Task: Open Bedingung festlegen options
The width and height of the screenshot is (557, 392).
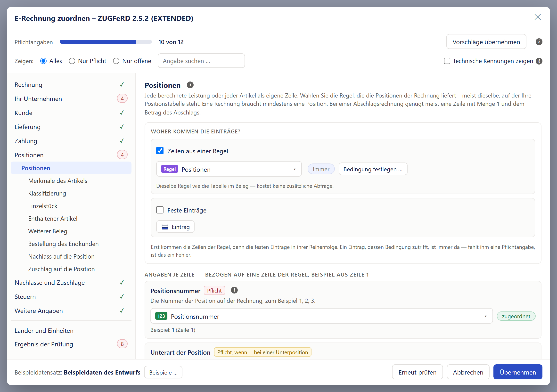Action: pos(373,169)
